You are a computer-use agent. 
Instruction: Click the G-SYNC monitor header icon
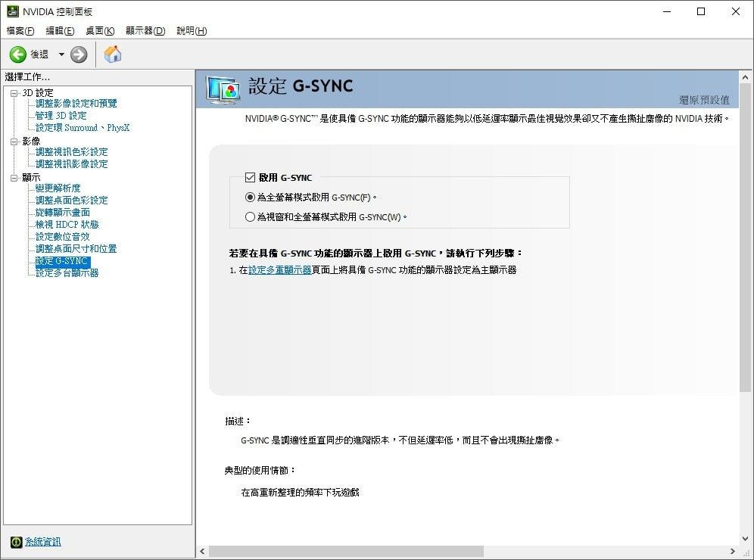223,89
